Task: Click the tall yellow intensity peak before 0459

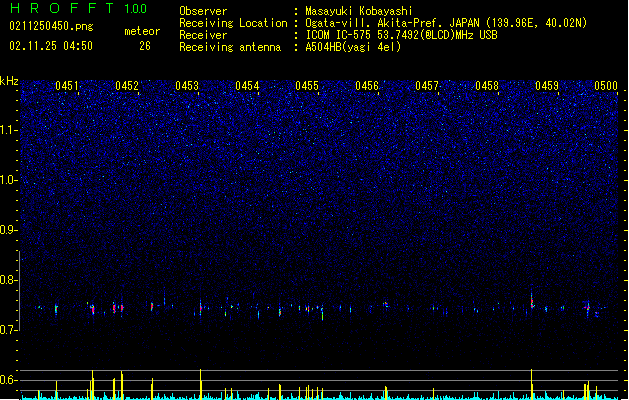Action: [x=532, y=384]
